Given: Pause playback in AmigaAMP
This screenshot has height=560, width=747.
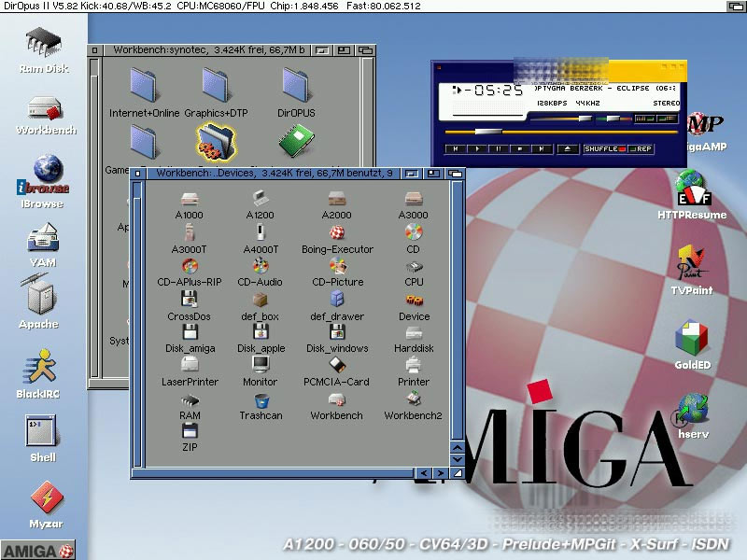Looking at the screenshot, I should click(499, 149).
